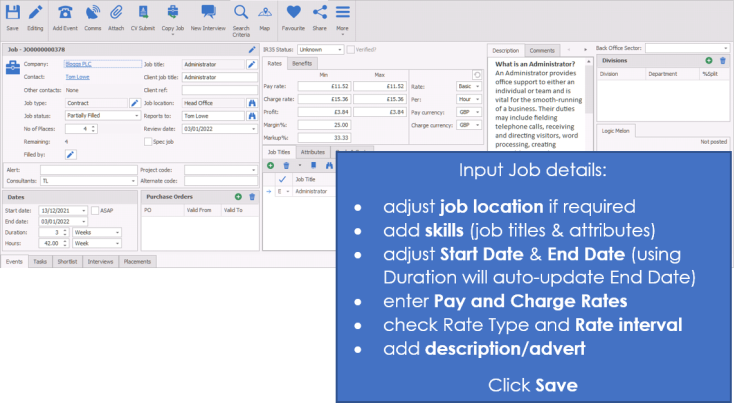This screenshot has height=403, width=735.
Task: Tick the Spec job checkbox
Action: tap(148, 141)
